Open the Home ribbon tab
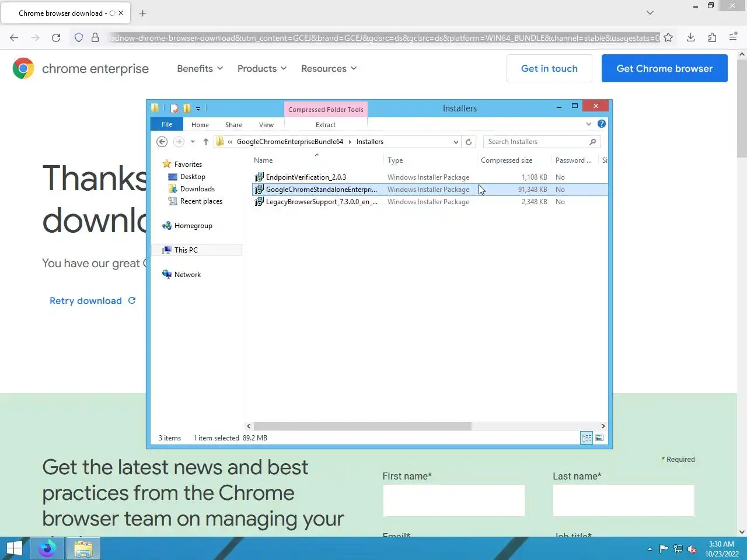Image resolution: width=747 pixels, height=560 pixels. (200, 125)
